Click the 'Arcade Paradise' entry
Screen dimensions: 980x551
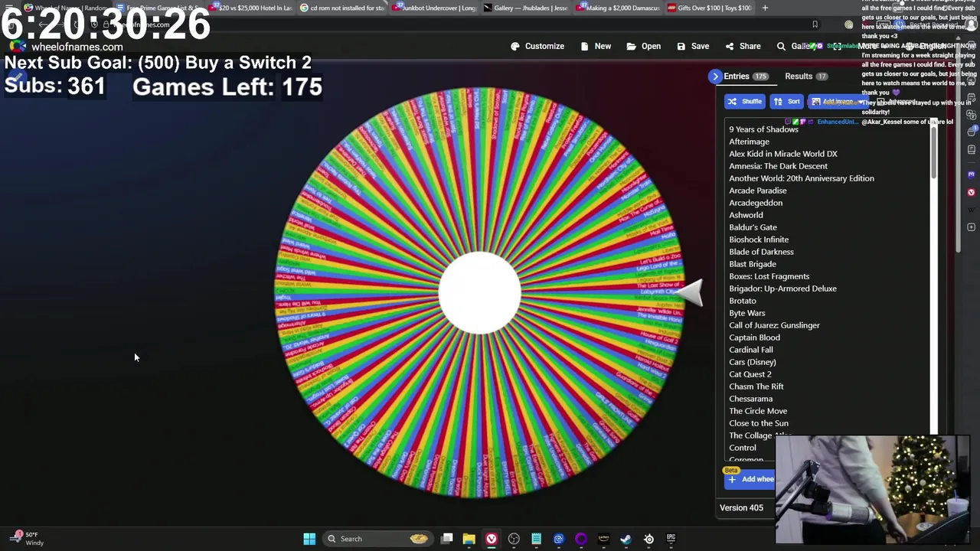coord(758,191)
